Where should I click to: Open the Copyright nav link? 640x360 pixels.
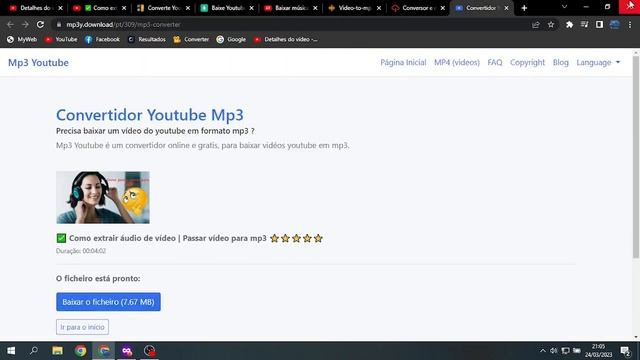click(x=527, y=62)
